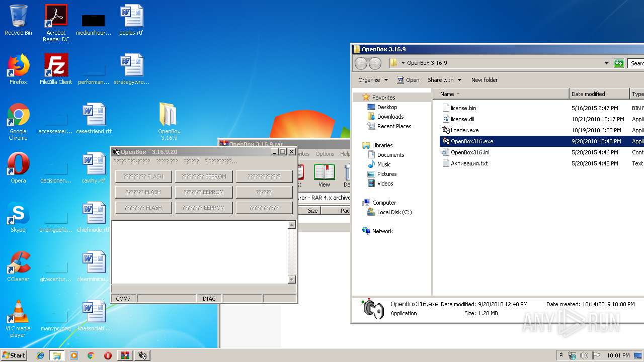
Task: Launch Firefox desktop shortcut
Action: (x=18, y=69)
